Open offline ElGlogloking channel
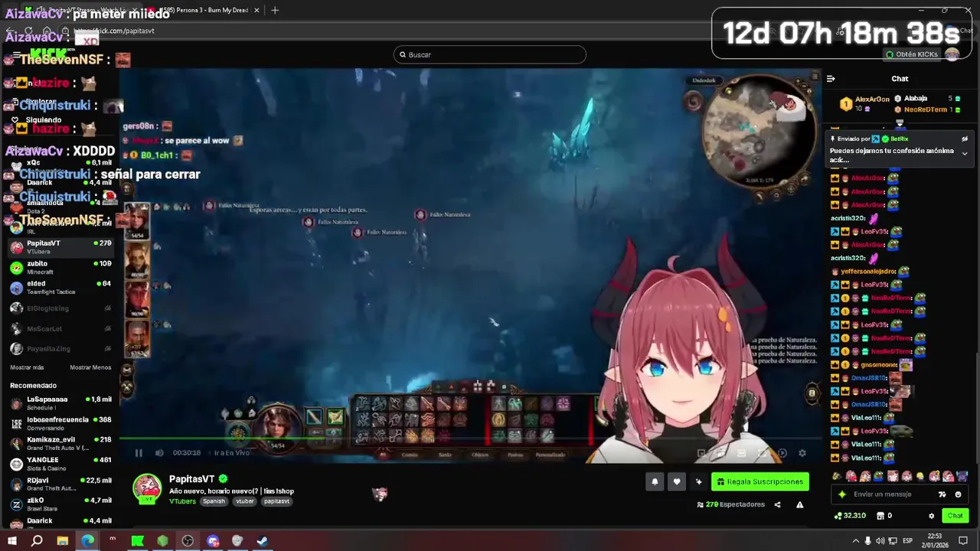 60,308
